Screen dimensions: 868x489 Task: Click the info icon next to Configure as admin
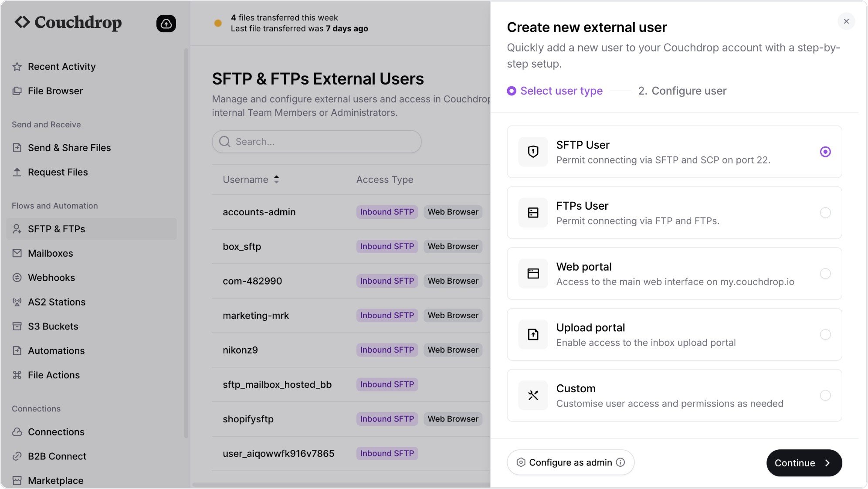click(x=620, y=462)
